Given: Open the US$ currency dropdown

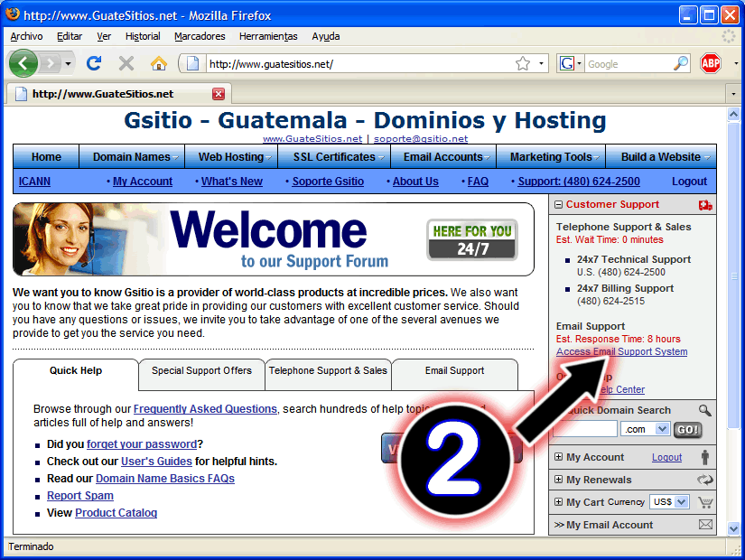Looking at the screenshot, I should [x=682, y=502].
